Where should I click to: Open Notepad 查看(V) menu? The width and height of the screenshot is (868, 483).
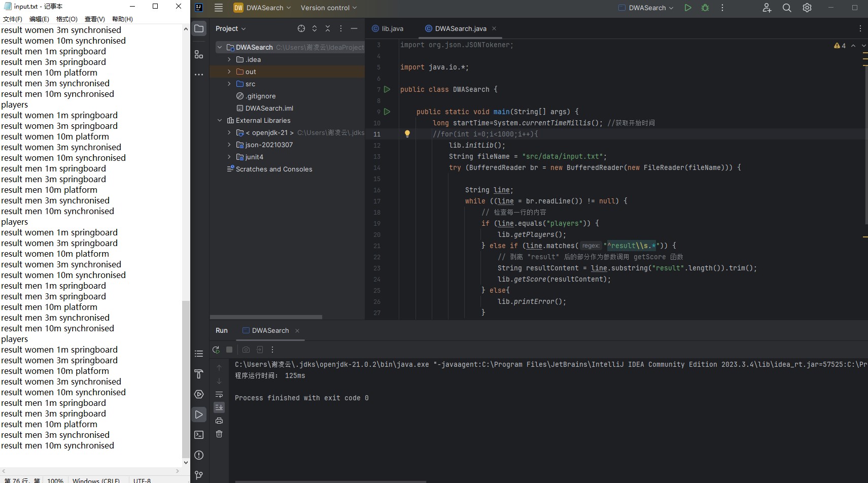(95, 19)
